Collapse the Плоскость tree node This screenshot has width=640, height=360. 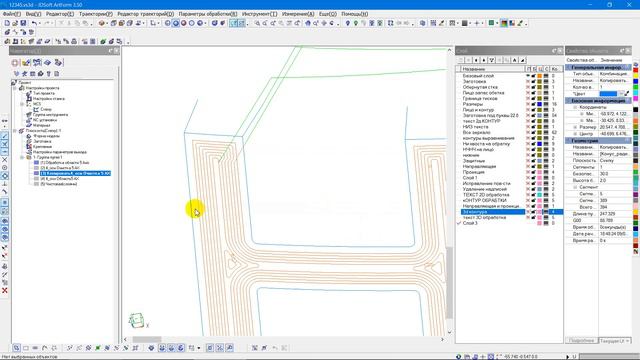pos(15,131)
